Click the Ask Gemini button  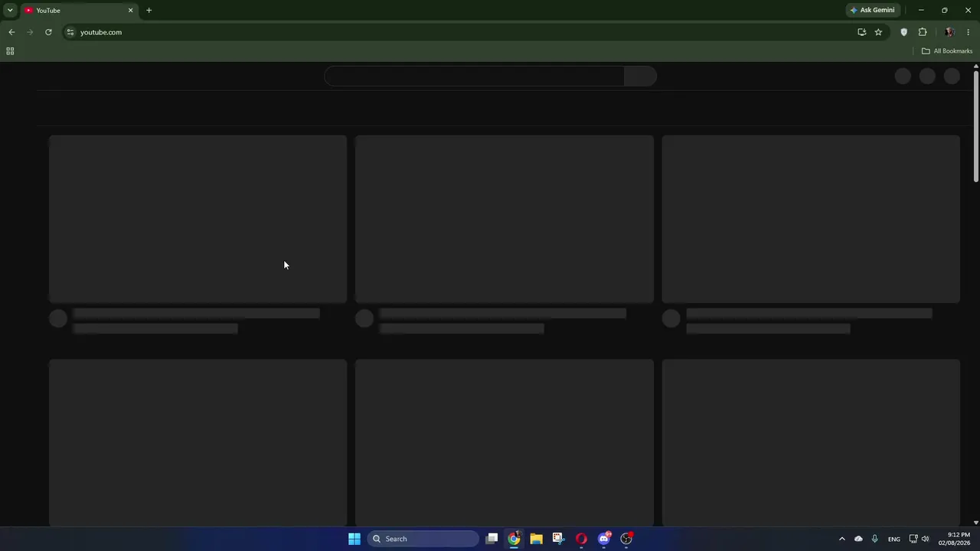[872, 10]
